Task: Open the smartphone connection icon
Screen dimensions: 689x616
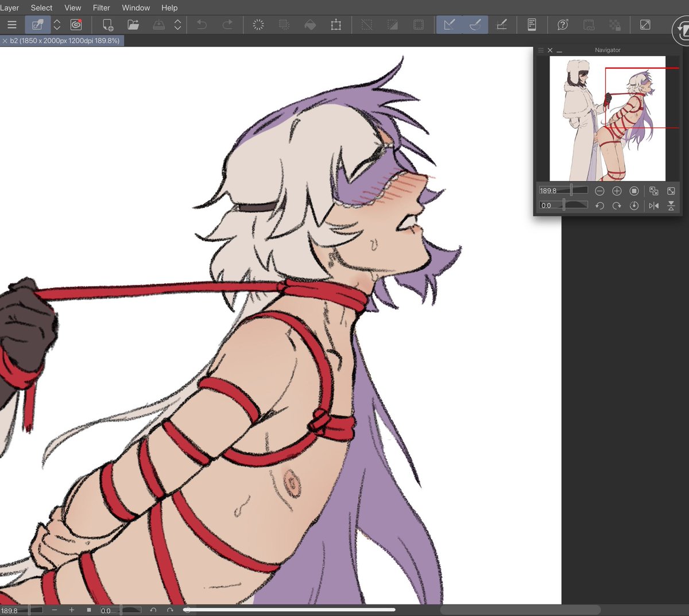Action: pyautogui.click(x=532, y=25)
